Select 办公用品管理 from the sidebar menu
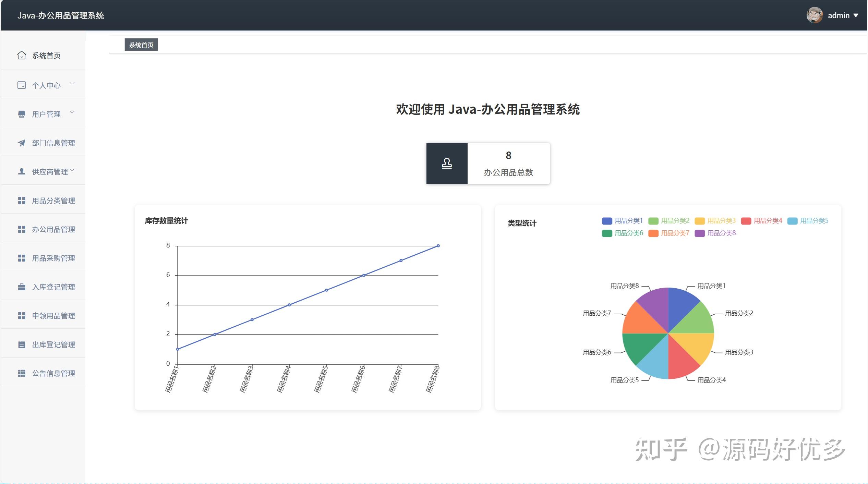The image size is (868, 484). point(53,229)
